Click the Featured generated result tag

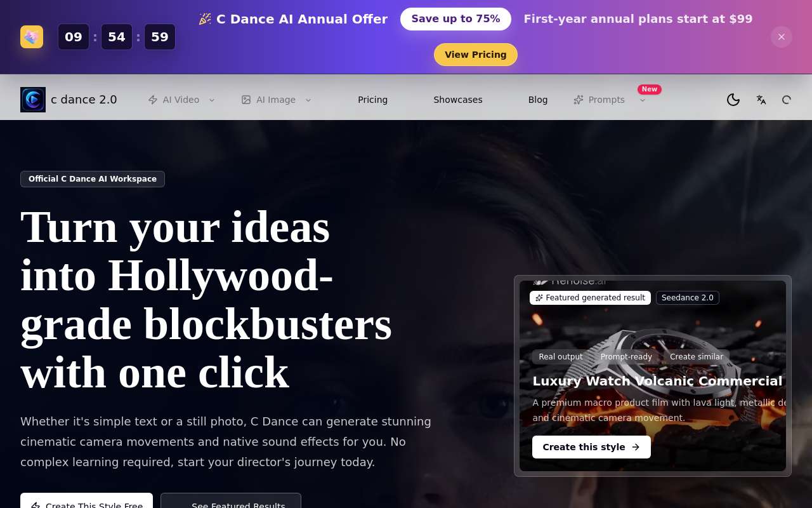[x=590, y=298]
